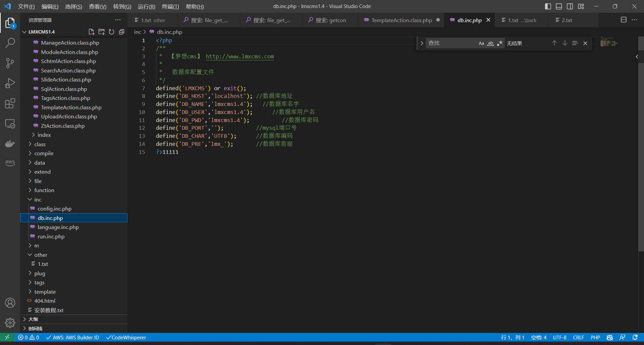Toggle replace mode in find widget
The height and width of the screenshot is (345, 644).
click(422, 43)
